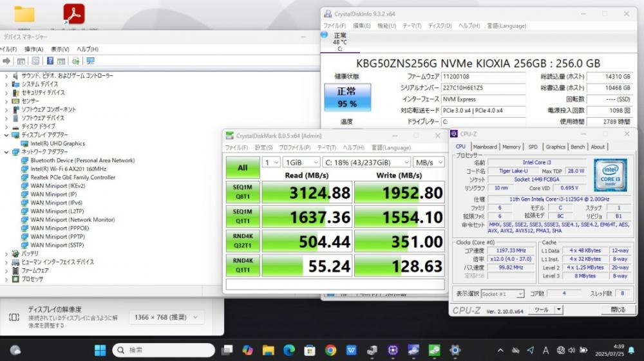Open Google Chrome from the taskbar

330,350
